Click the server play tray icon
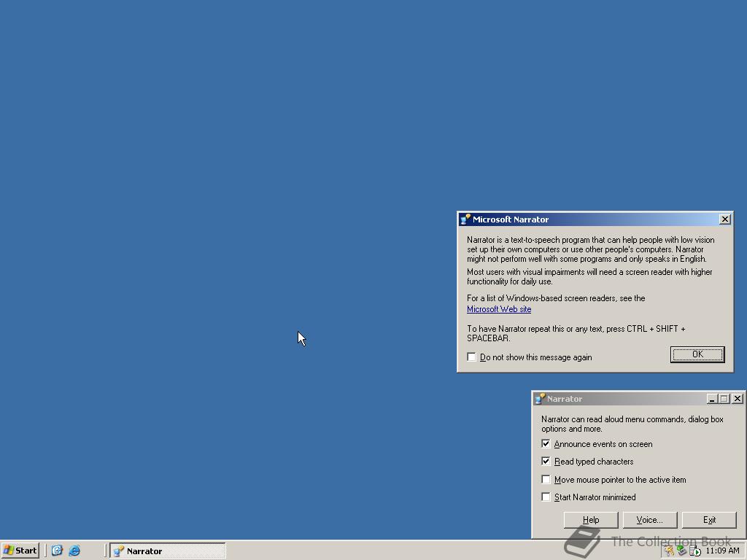Screen dimensions: 747x560 click(694, 551)
